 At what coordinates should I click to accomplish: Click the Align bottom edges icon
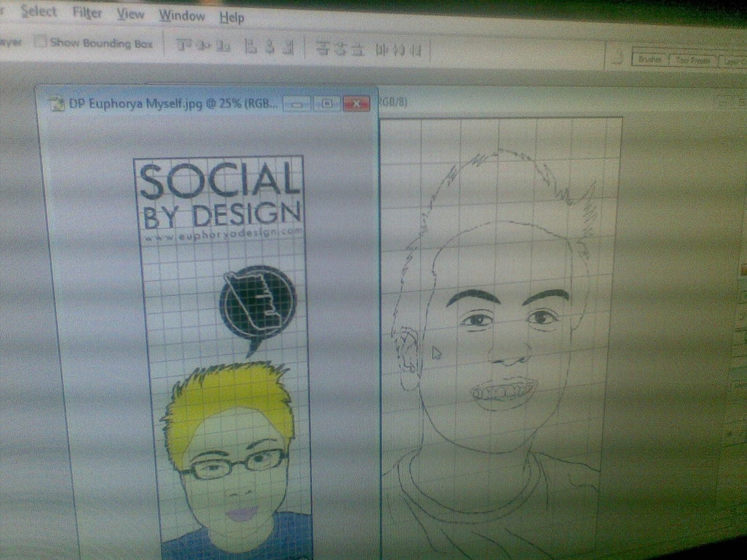223,47
